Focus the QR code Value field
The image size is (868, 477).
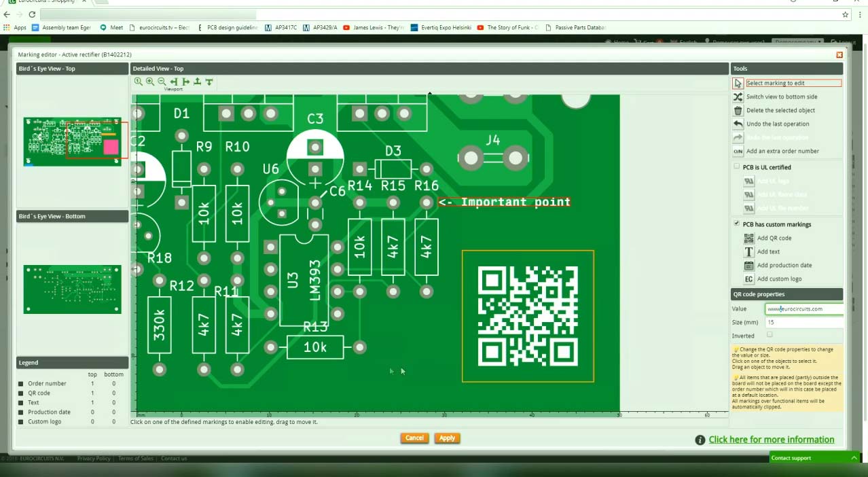point(804,308)
